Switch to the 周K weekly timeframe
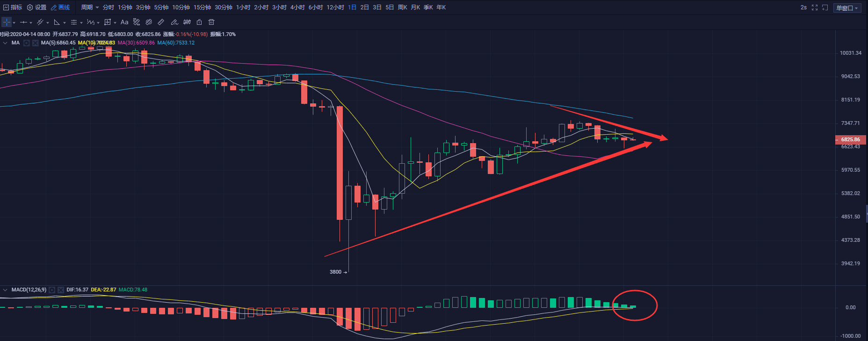Image resolution: width=868 pixels, height=341 pixels. pos(402,7)
